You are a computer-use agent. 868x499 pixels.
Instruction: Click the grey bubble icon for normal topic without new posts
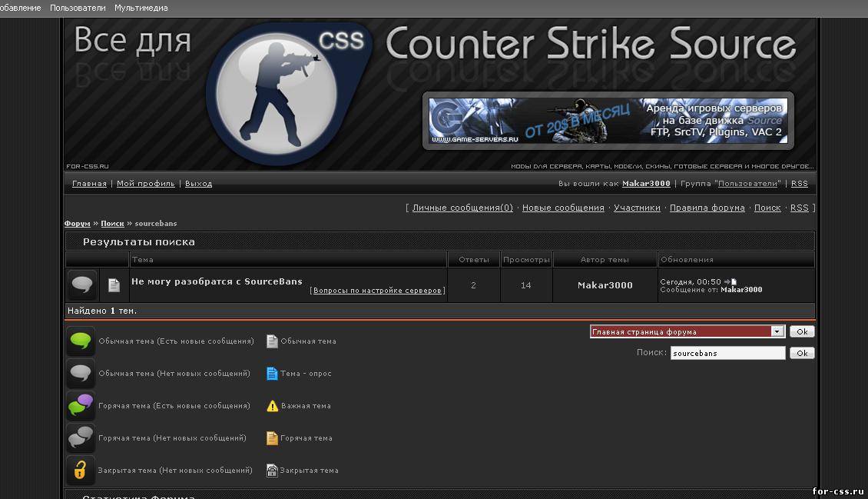click(80, 373)
